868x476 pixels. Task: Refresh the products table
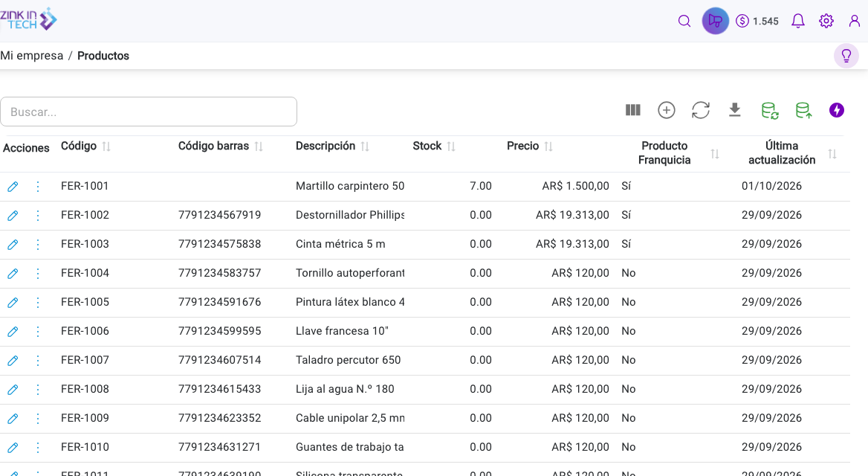[x=701, y=110]
